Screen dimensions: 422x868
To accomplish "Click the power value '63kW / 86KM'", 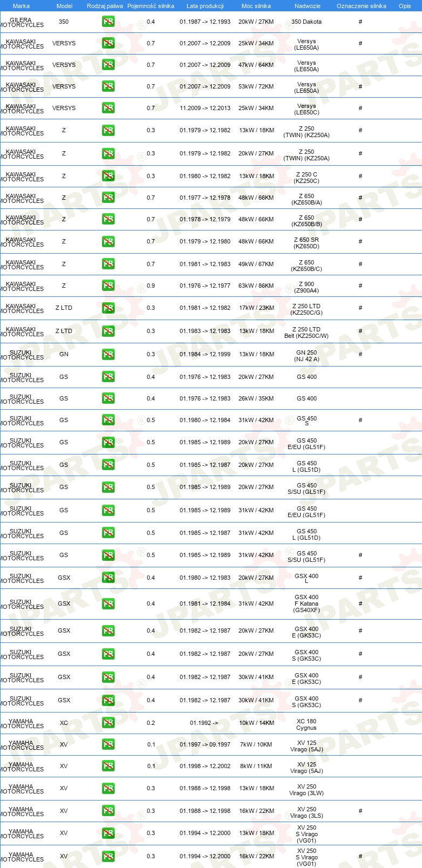I will 256,286.
